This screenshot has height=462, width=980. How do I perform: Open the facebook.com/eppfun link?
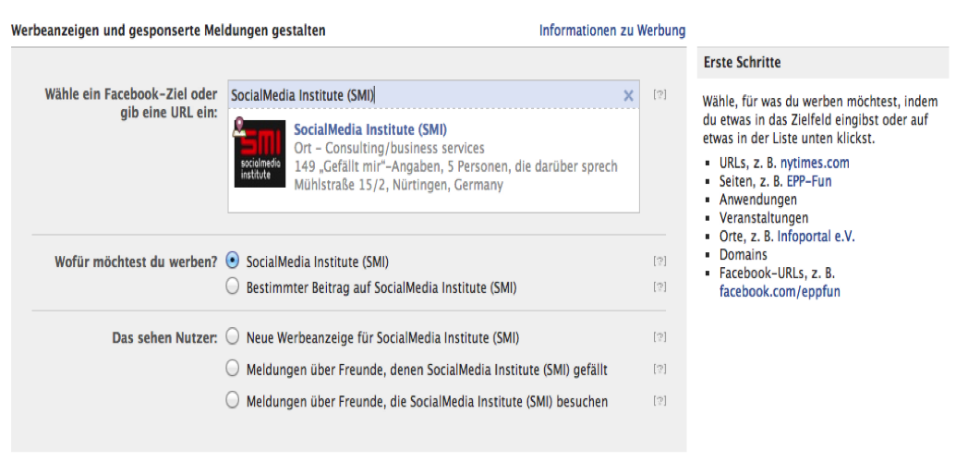coord(780,291)
